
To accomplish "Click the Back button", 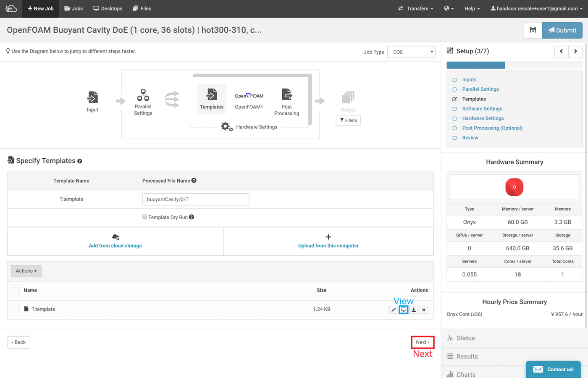I will point(19,342).
